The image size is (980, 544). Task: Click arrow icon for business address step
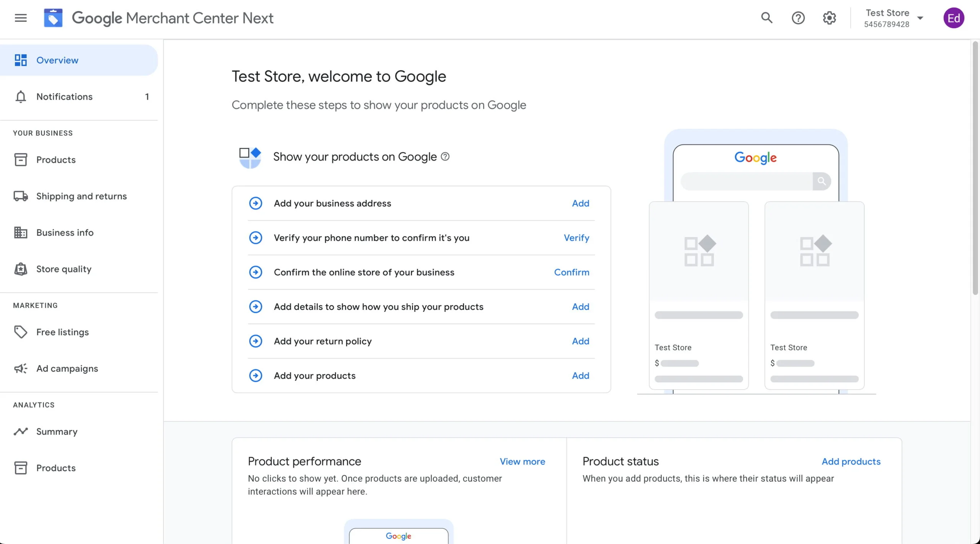256,203
